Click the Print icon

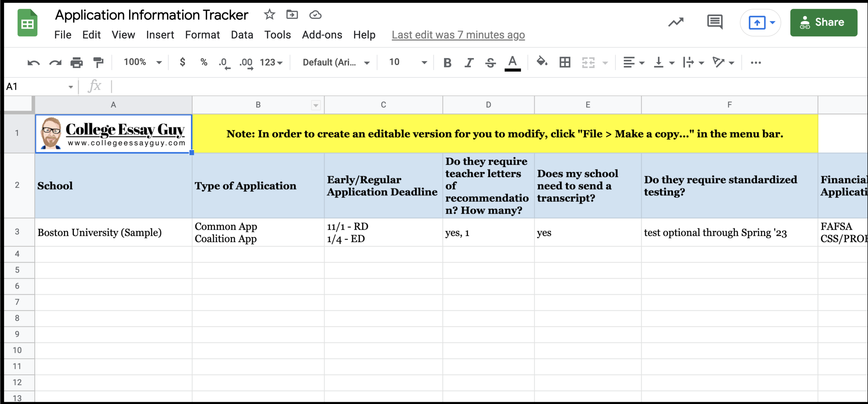tap(76, 63)
